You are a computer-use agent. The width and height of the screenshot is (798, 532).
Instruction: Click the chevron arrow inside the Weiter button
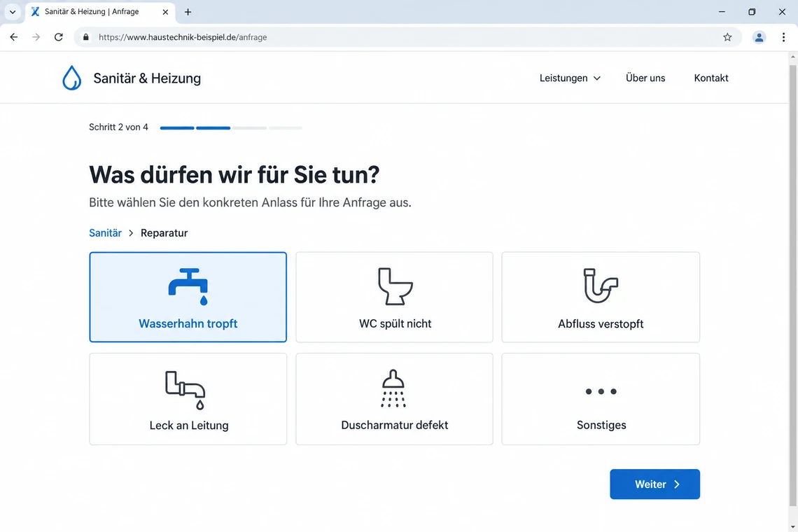(677, 484)
